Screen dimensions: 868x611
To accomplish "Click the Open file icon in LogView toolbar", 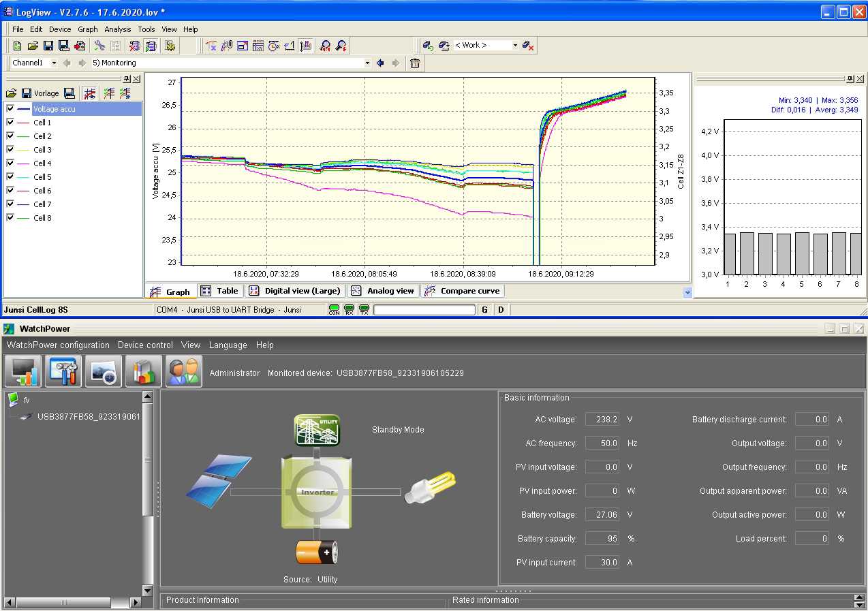I will (x=33, y=46).
